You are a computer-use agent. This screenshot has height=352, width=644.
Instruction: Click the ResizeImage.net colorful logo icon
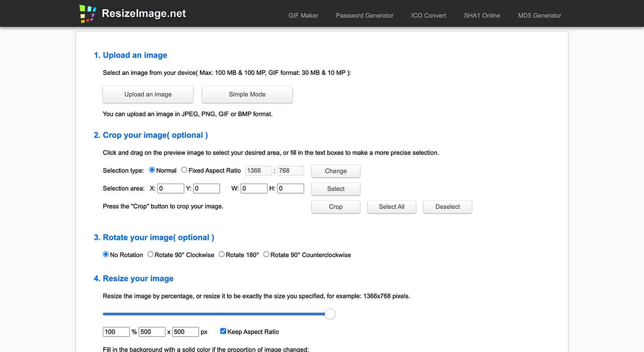coord(88,13)
